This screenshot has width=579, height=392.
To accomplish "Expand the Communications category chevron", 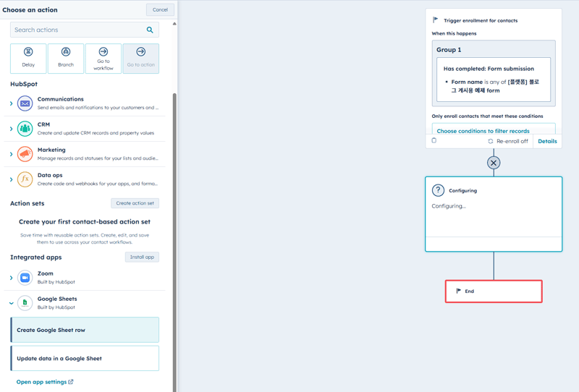I will click(x=11, y=103).
